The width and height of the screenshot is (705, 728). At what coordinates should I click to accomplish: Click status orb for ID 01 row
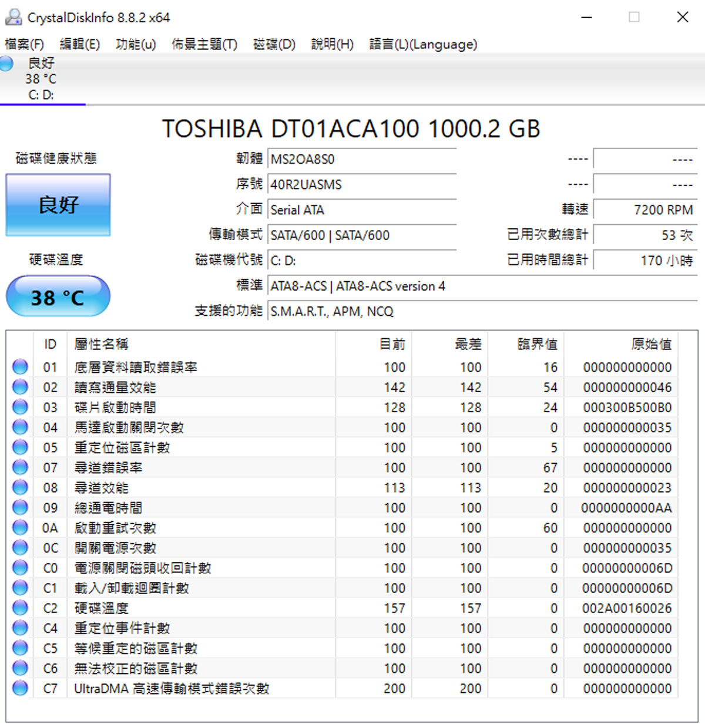tap(20, 367)
